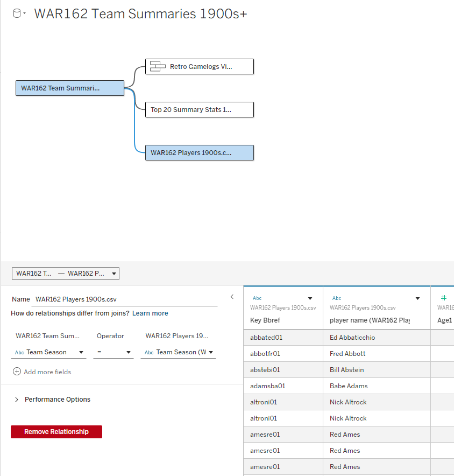Collapse the relationship panel with the chevron

click(x=232, y=297)
